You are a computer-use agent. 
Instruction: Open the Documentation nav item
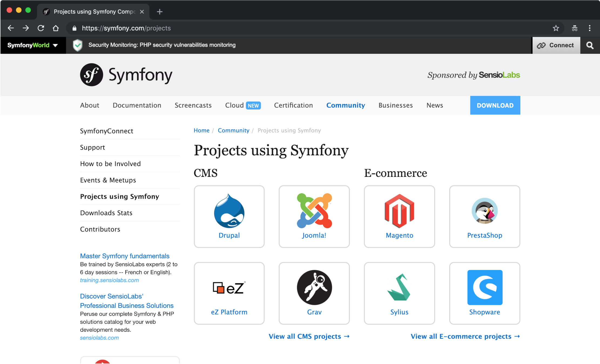click(137, 105)
